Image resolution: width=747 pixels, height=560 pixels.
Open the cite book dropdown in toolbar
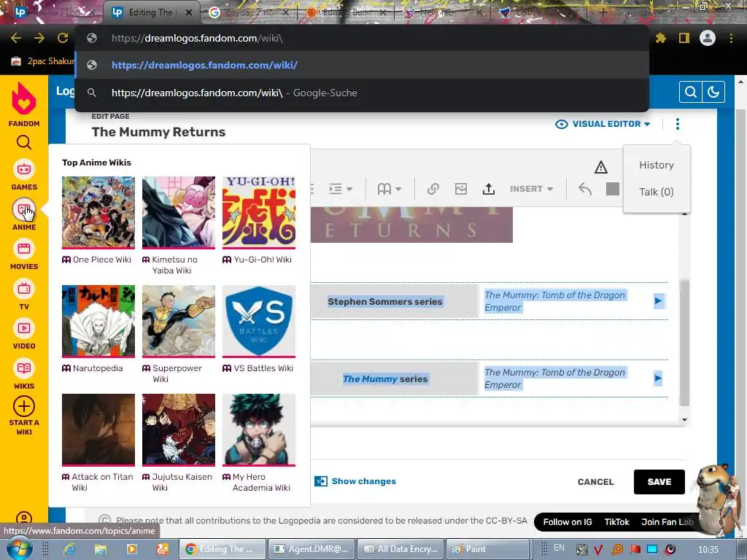tap(390, 189)
